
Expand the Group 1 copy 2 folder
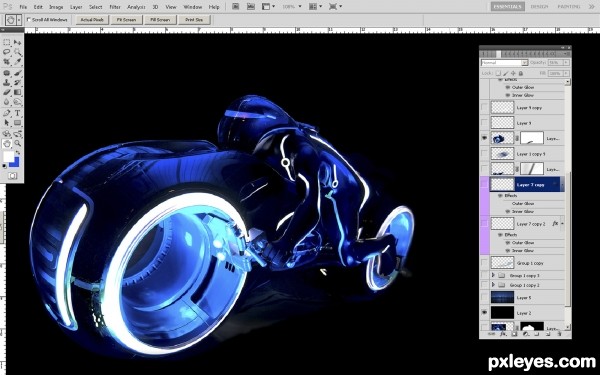tap(493, 285)
